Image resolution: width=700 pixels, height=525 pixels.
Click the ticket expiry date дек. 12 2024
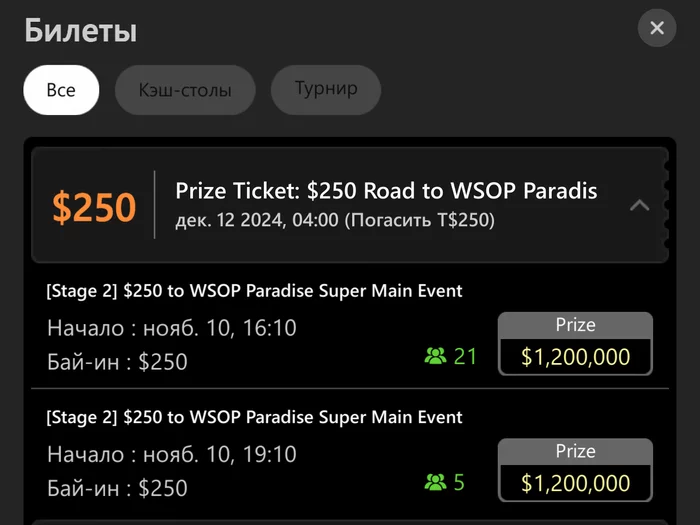[x=335, y=219]
